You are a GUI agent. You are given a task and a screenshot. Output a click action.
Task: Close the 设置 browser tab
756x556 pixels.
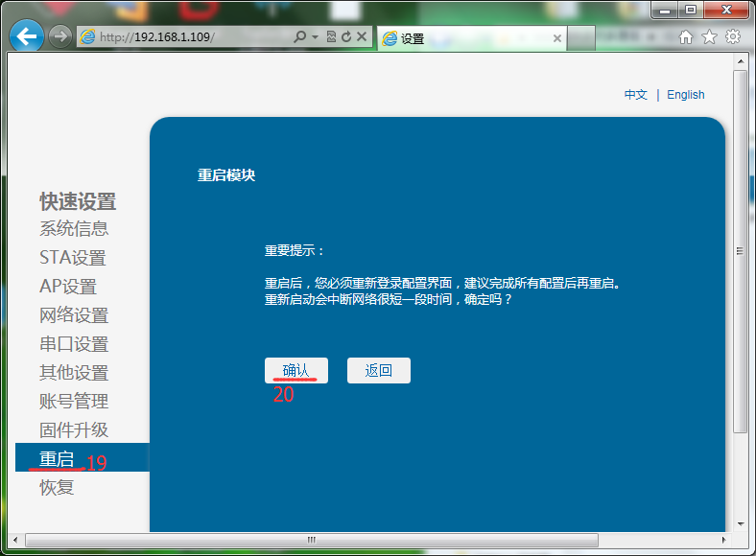coord(558,38)
